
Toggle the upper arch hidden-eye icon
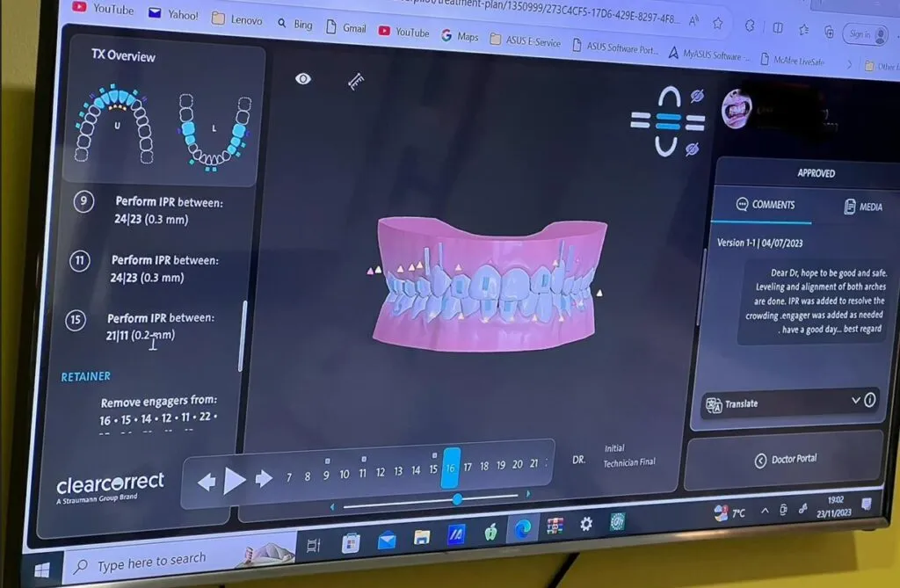pyautogui.click(x=697, y=96)
